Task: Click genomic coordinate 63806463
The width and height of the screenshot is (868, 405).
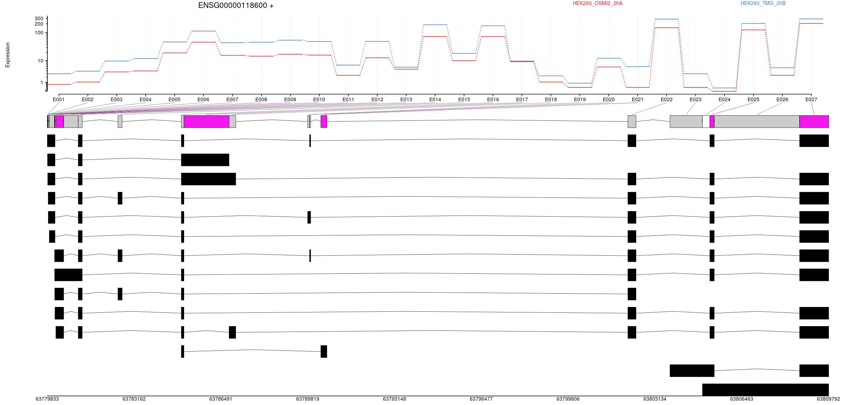Action: pos(741,399)
